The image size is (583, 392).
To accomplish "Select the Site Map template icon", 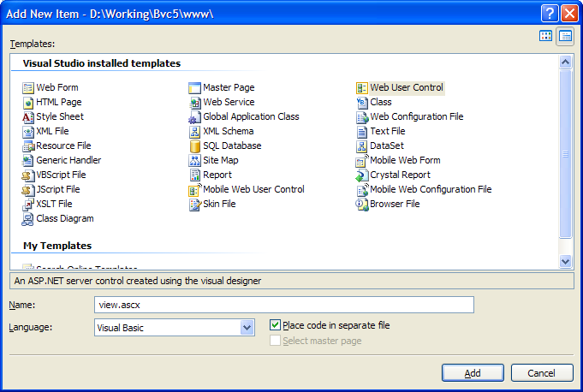I will [x=194, y=161].
